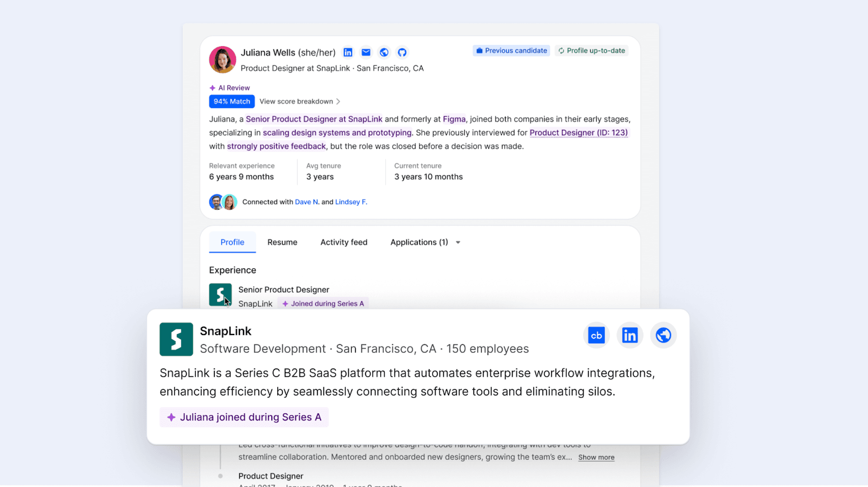Click the SnapLink logo in company popup
Viewport: 868px width, 487px height.
[x=176, y=339]
